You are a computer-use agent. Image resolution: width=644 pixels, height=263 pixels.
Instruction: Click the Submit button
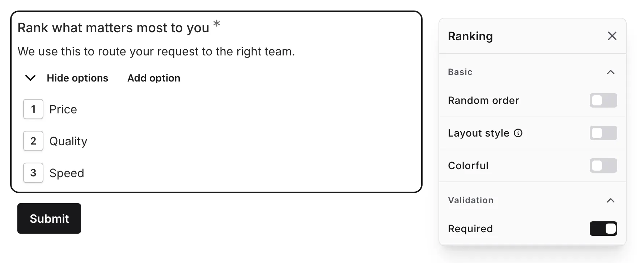[x=49, y=218]
